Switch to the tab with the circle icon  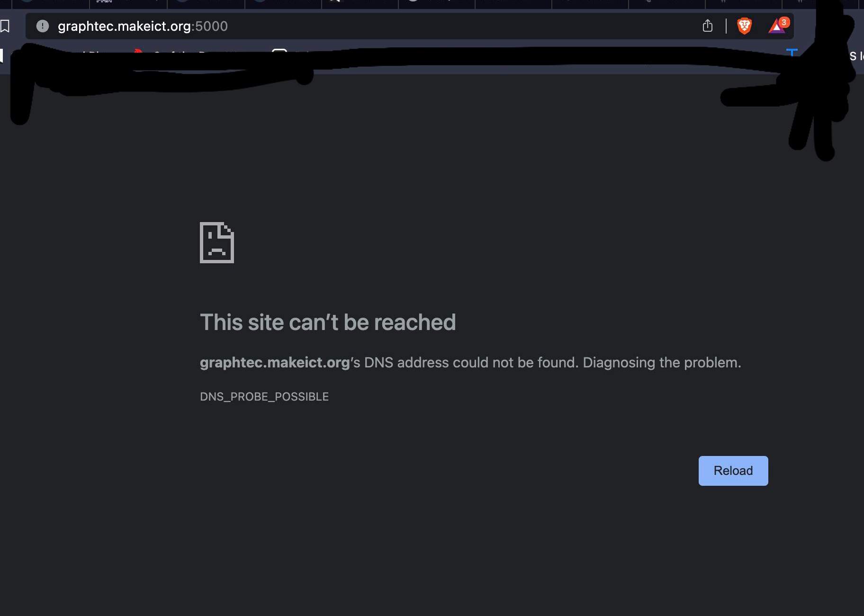(x=437, y=2)
